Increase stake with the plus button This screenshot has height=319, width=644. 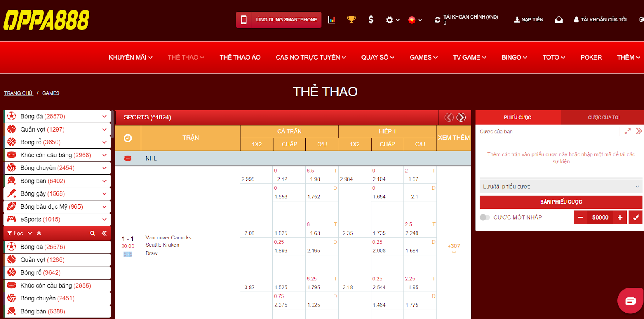coord(620,218)
